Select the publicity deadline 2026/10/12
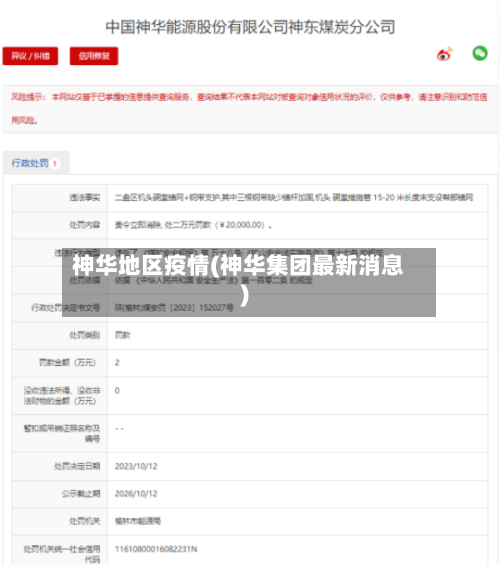 tap(136, 494)
